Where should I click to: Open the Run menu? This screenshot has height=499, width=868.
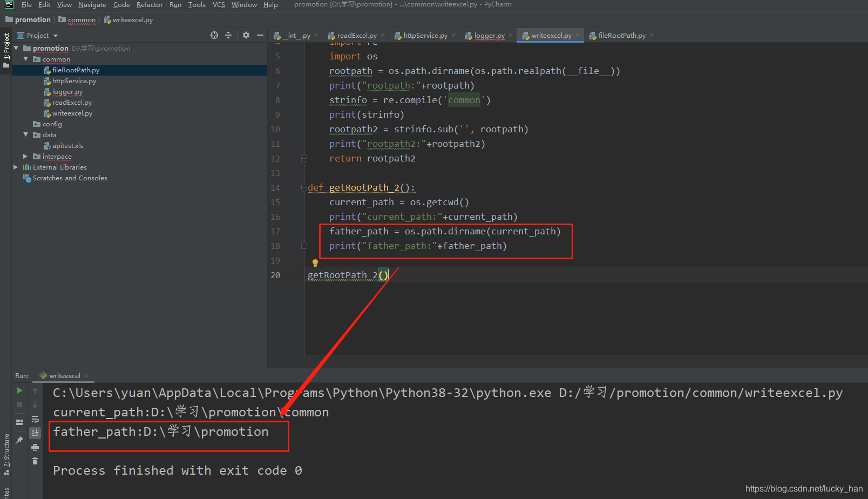tap(175, 5)
